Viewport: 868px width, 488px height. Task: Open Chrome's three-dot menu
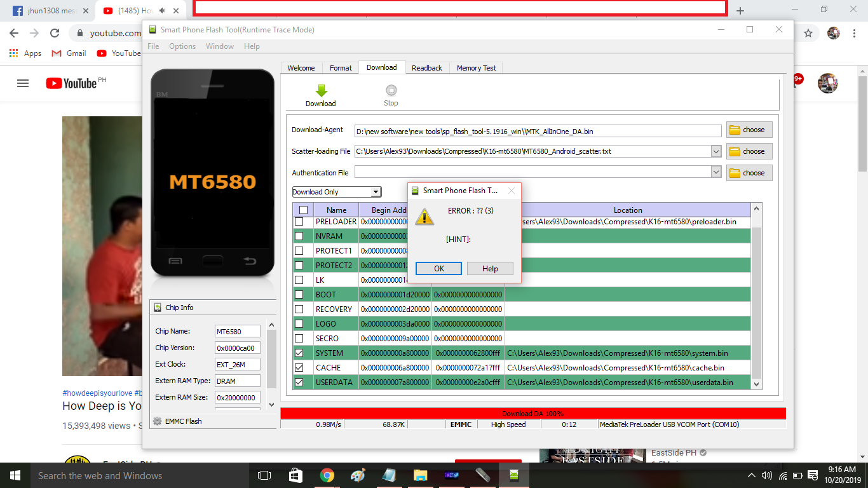(x=855, y=33)
